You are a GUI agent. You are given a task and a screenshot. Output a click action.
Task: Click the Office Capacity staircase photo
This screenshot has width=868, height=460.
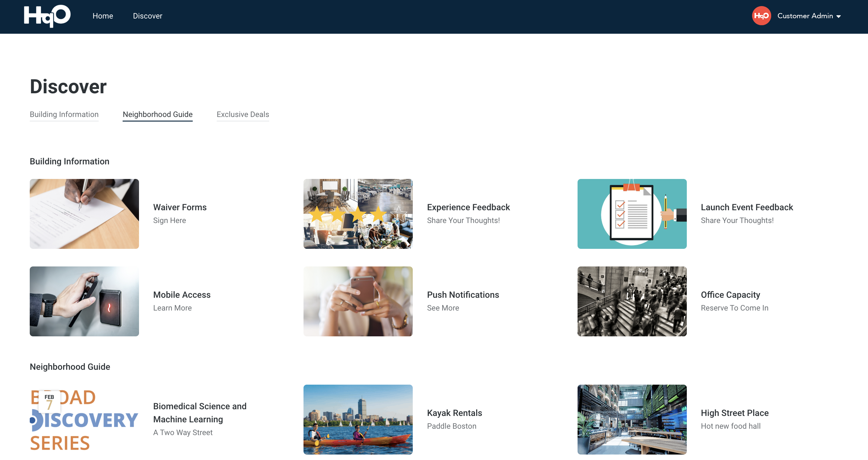[632, 301]
